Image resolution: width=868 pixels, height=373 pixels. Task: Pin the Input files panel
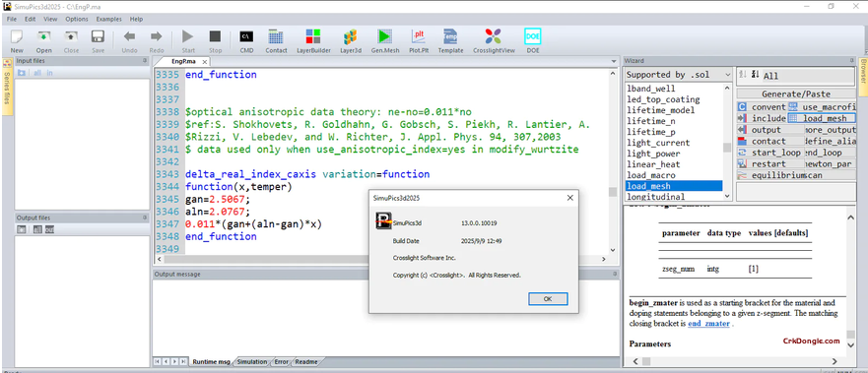pos(145,61)
